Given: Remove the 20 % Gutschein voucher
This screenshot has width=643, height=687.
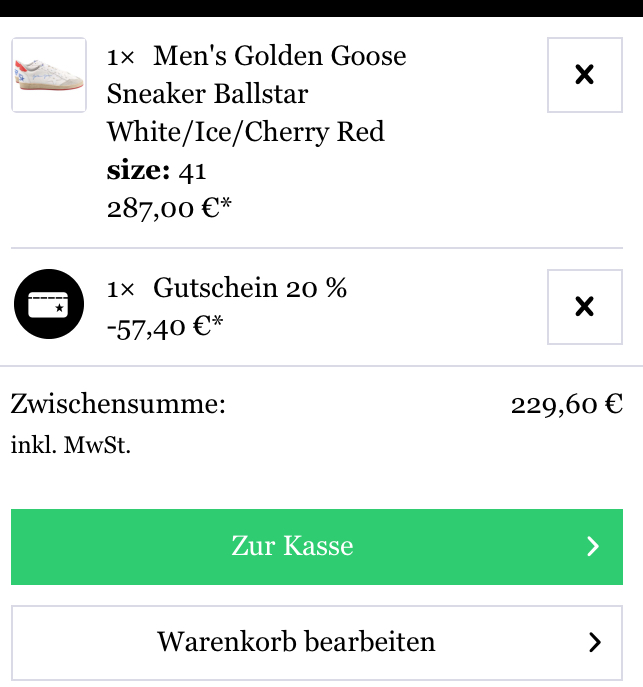Looking at the screenshot, I should (585, 306).
